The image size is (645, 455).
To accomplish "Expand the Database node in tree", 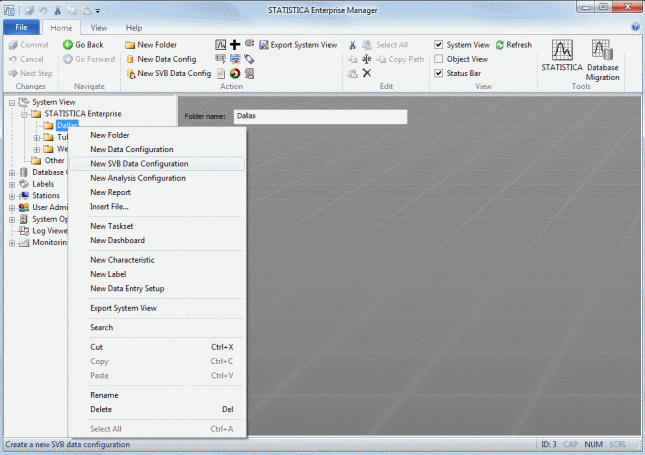I will pos(12,173).
